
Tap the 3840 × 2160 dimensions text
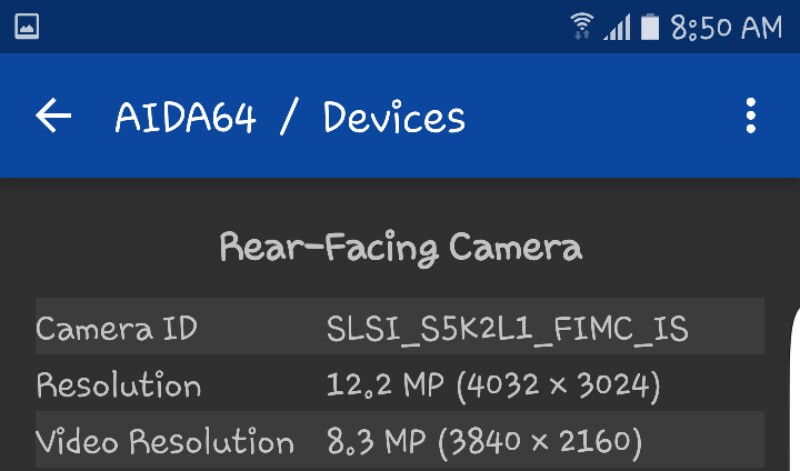[540, 441]
